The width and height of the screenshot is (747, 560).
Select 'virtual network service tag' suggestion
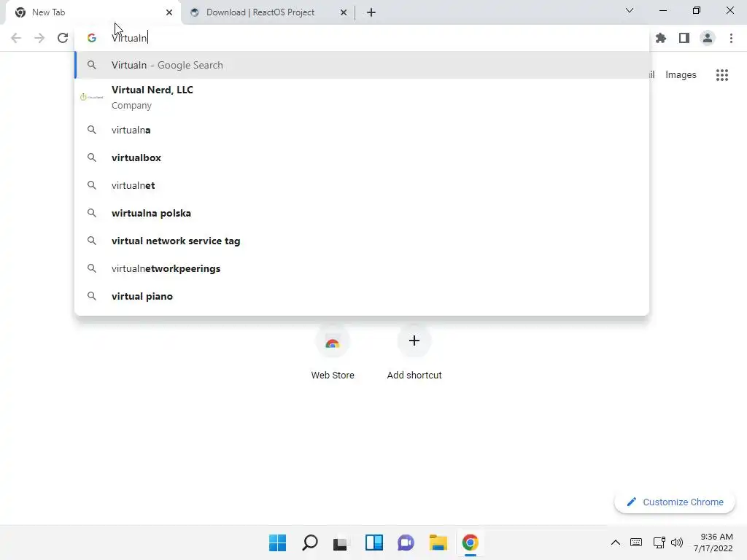pyautogui.click(x=362, y=241)
